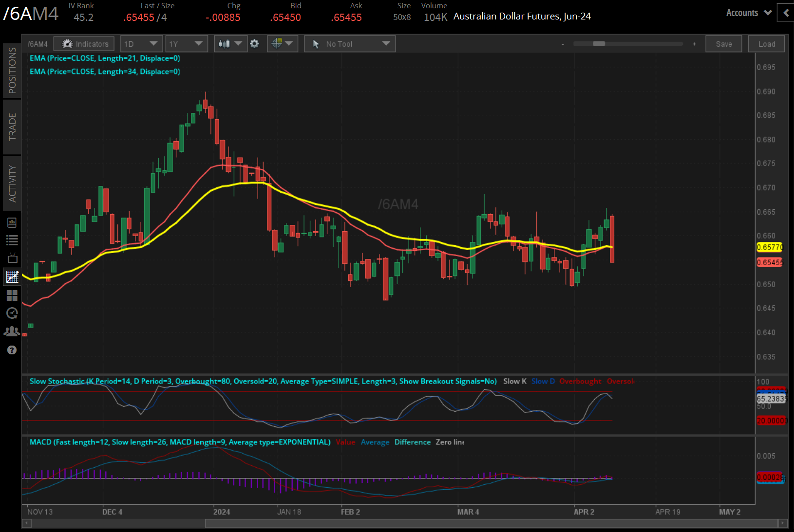The image size is (794, 532).
Task: Switch to the Trade tab
Action: click(12, 127)
